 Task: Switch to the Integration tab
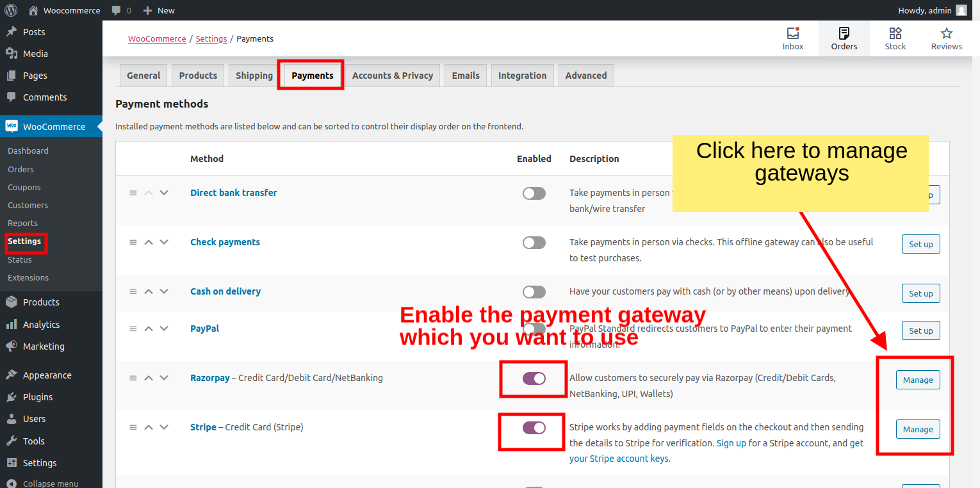(522, 76)
